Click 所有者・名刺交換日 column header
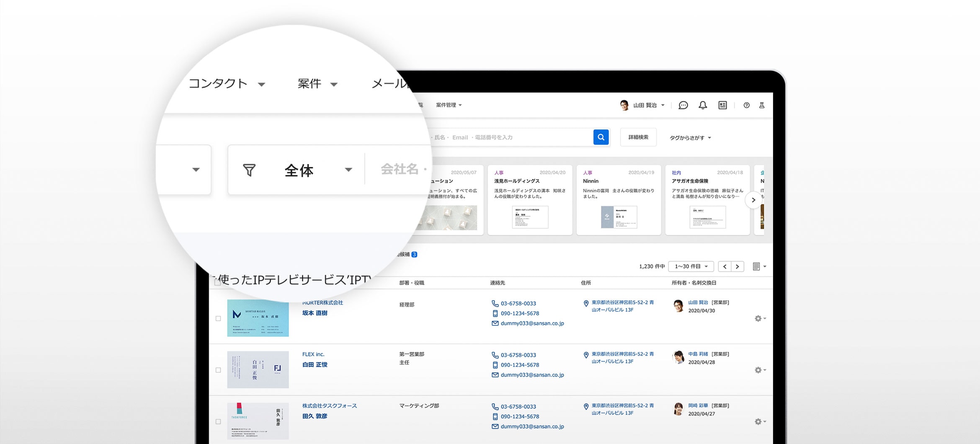 click(x=694, y=283)
